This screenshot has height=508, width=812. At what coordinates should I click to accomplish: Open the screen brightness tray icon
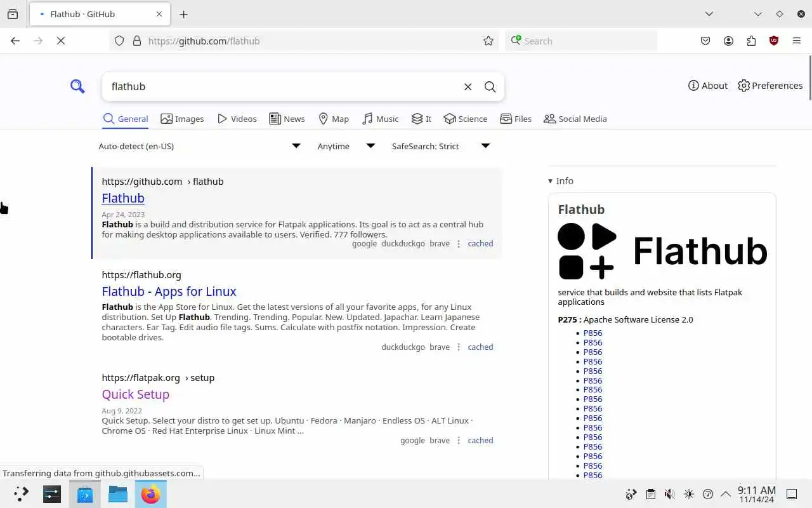689,494
